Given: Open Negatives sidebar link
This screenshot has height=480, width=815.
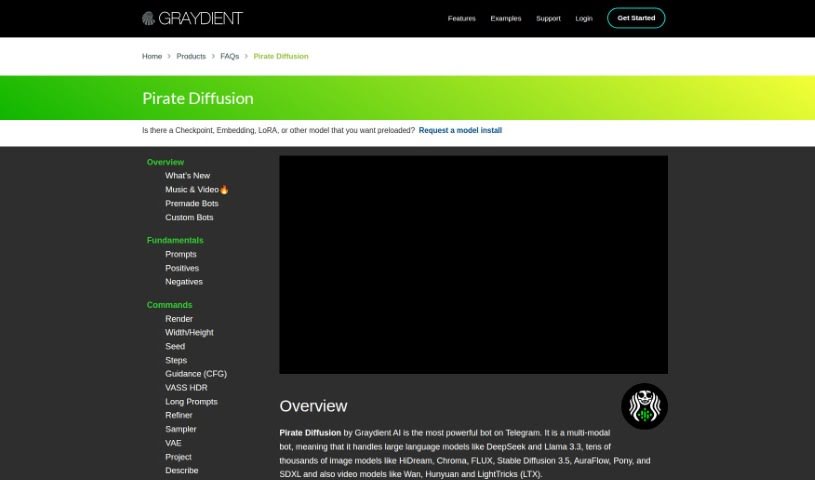Looking at the screenshot, I should pyautogui.click(x=184, y=282).
